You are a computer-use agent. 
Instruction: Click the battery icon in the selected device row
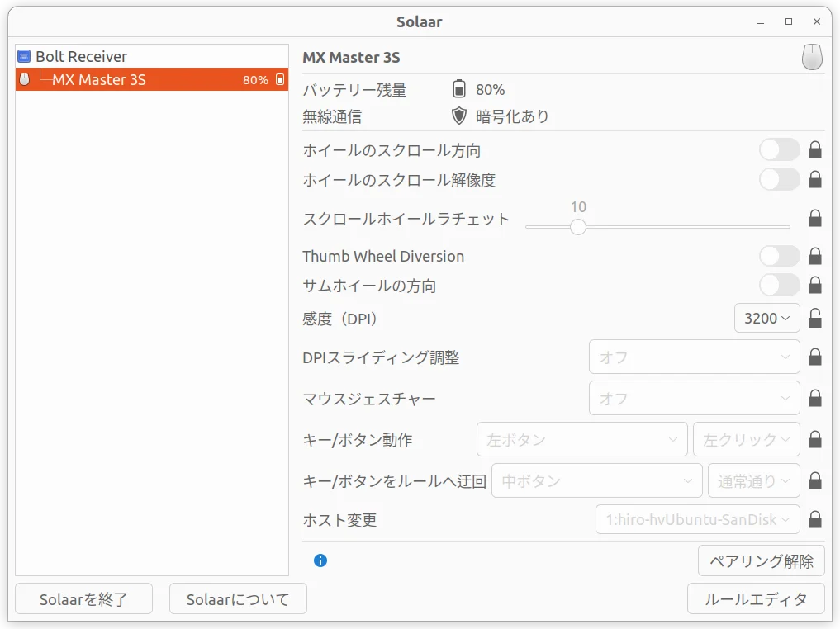point(280,79)
